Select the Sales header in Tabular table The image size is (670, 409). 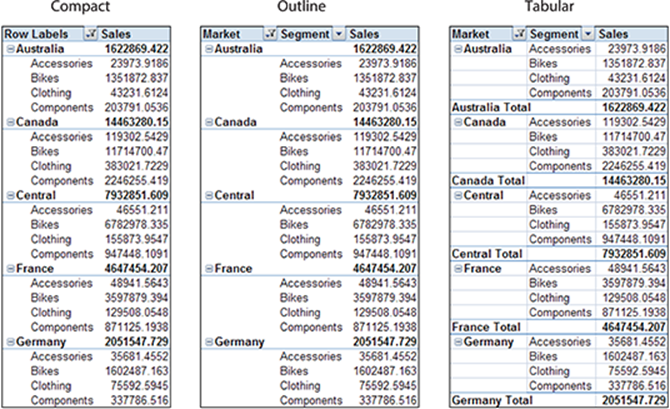(x=613, y=34)
